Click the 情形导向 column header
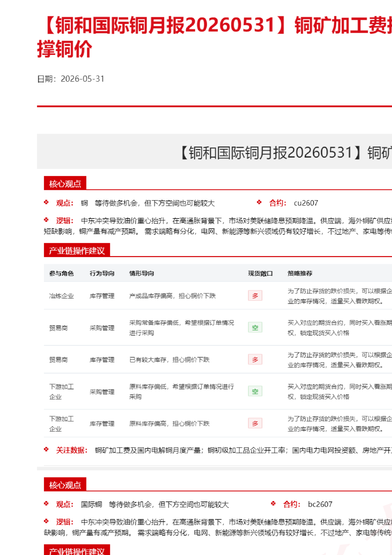The height and width of the screenshot is (555, 392). pyautogui.click(x=142, y=273)
